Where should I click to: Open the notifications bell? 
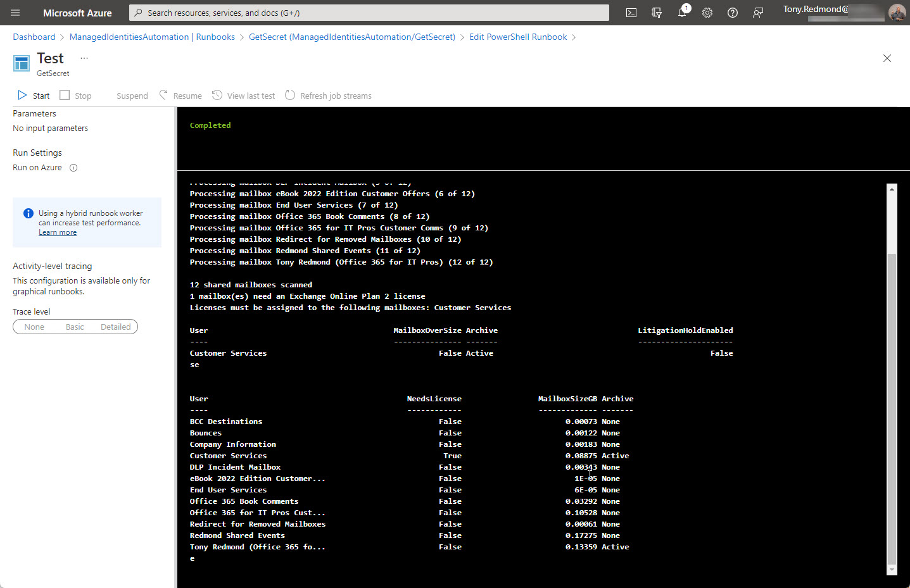click(682, 12)
